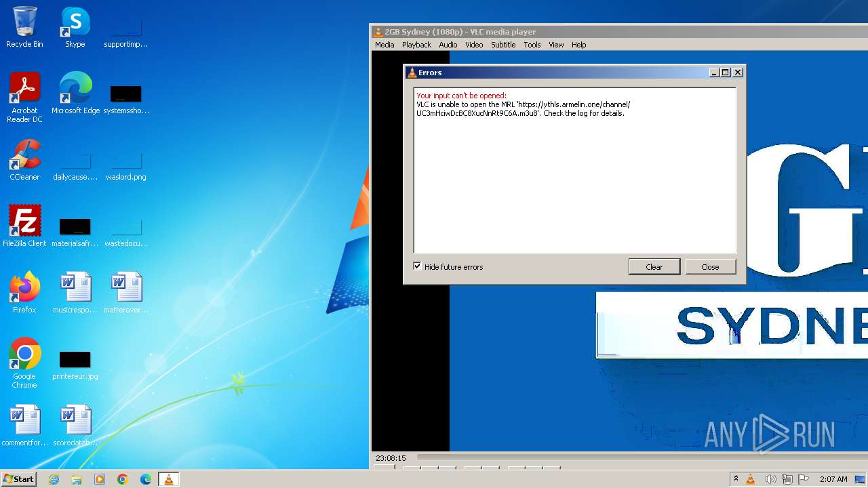Screen dimensions: 868x488
Task: Open the Recycle Bin desktop icon
Action: (24, 27)
